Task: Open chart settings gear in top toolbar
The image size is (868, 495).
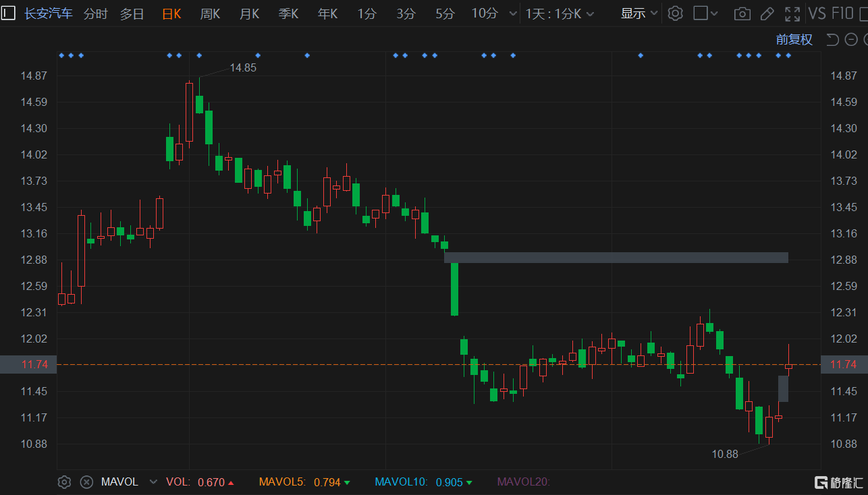Action: pos(675,13)
